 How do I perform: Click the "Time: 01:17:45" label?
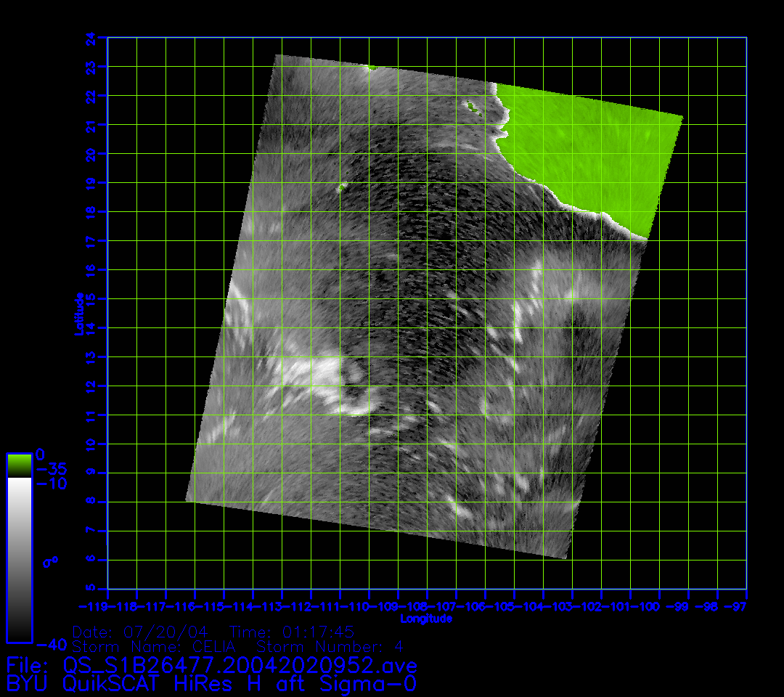pos(291,631)
